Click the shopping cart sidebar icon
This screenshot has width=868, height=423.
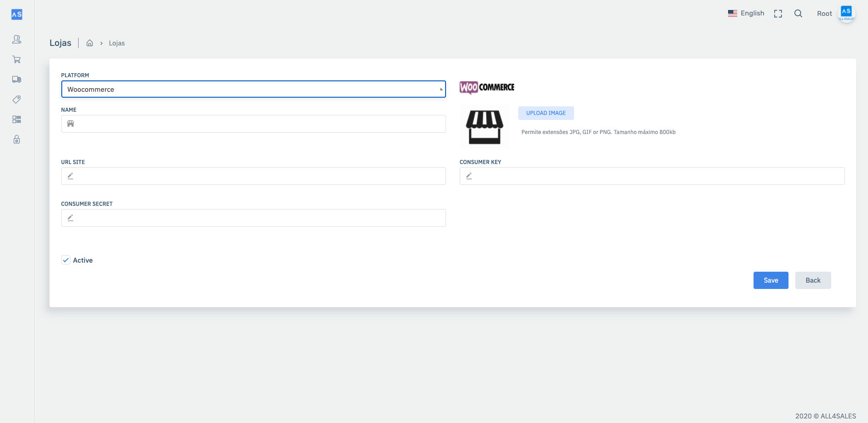click(17, 60)
